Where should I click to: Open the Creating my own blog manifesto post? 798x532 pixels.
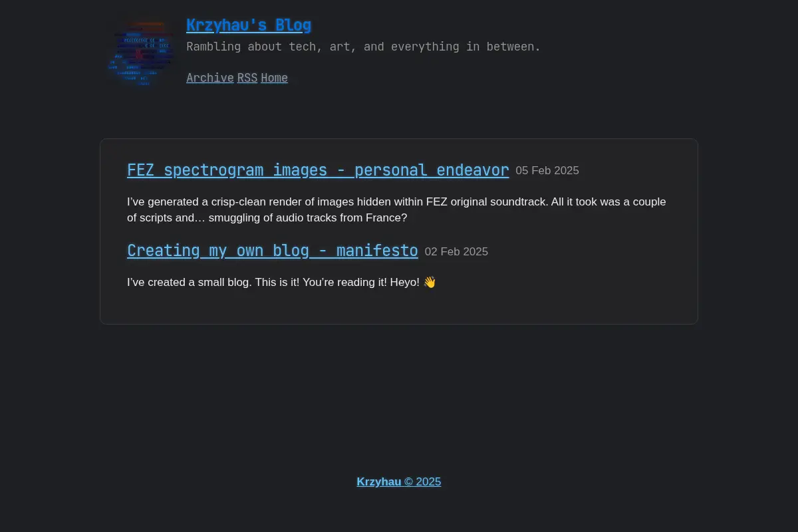click(273, 251)
